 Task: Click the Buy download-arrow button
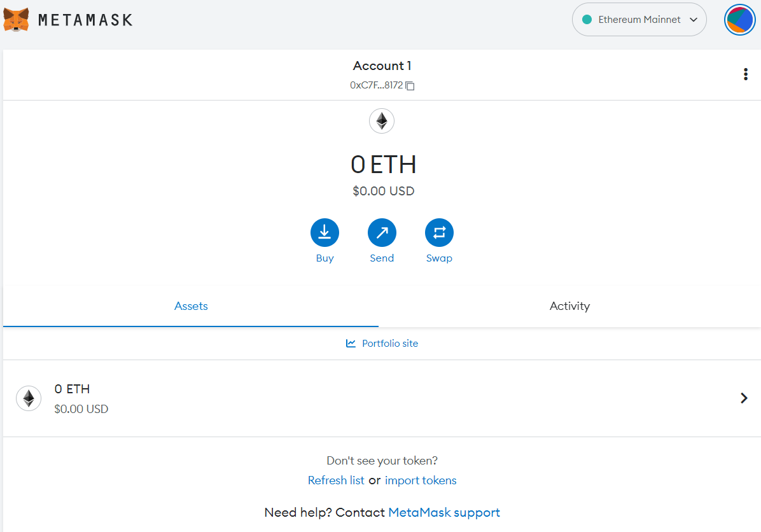click(x=325, y=232)
